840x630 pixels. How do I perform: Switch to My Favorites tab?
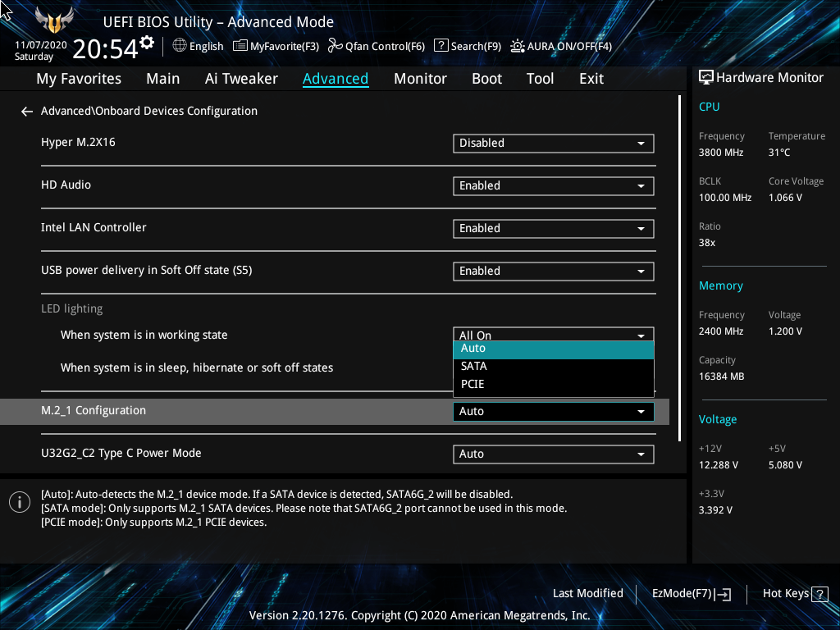(79, 79)
